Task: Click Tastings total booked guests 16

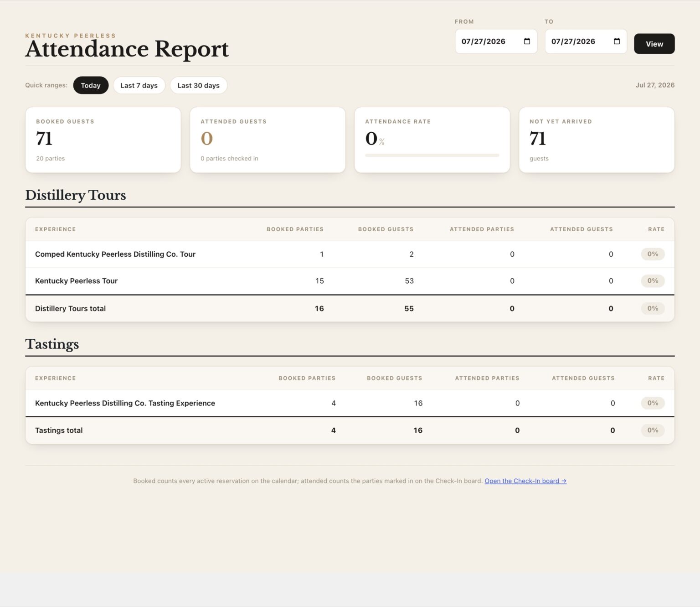Action: pyautogui.click(x=417, y=430)
